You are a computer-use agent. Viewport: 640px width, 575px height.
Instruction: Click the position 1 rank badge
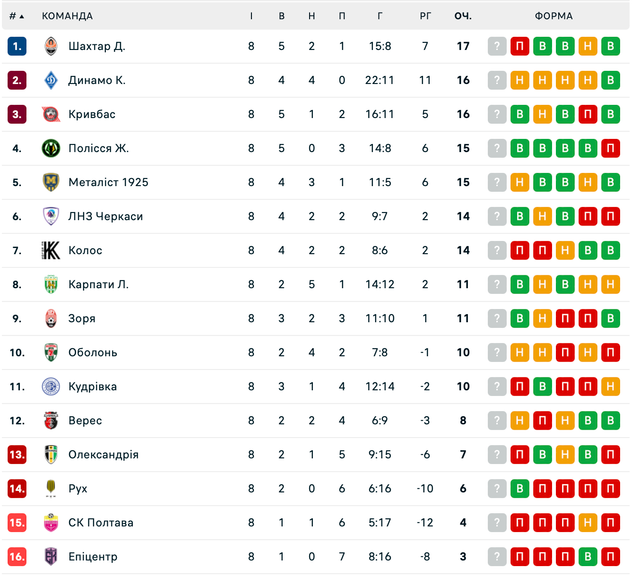pyautogui.click(x=17, y=46)
